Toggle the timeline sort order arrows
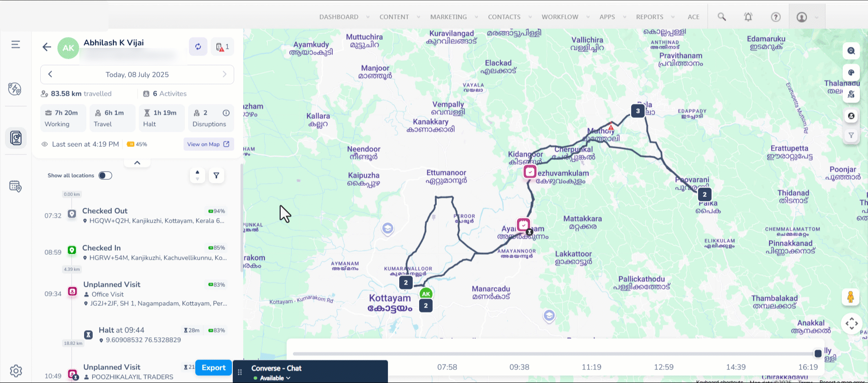The width and height of the screenshot is (868, 383). click(x=197, y=175)
